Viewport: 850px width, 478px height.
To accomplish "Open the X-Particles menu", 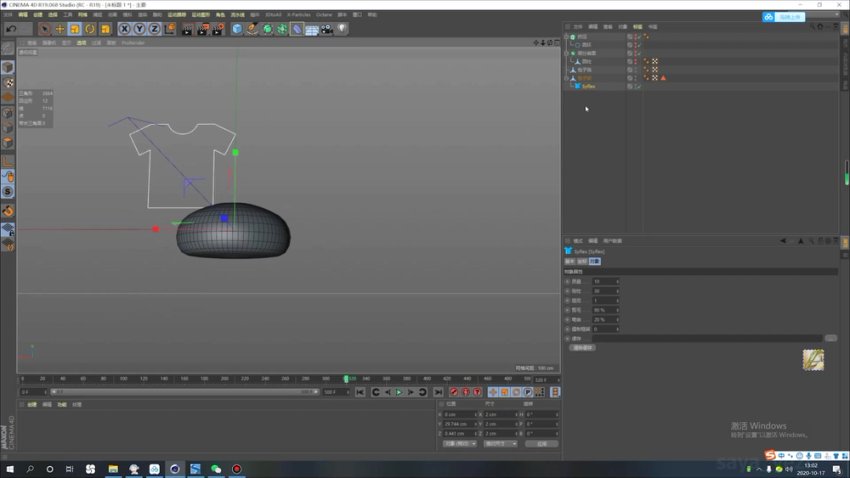I will tap(298, 15).
